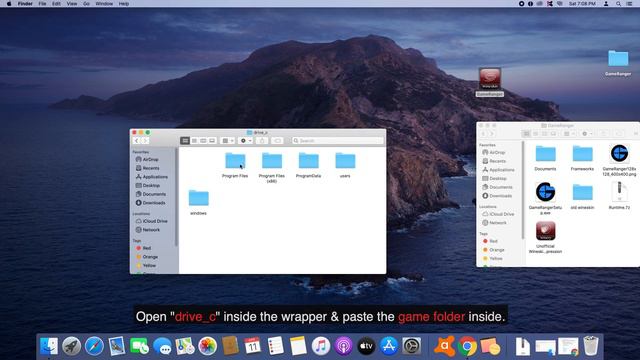
Task: Open Program Files (x86) folder
Action: click(x=272, y=161)
